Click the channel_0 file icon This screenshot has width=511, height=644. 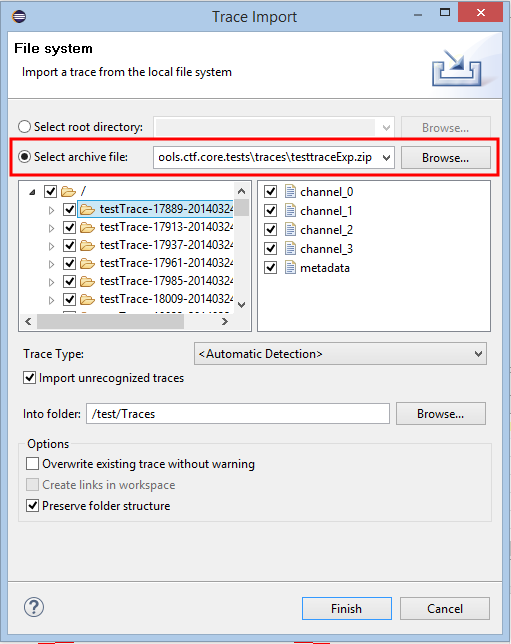click(290, 191)
